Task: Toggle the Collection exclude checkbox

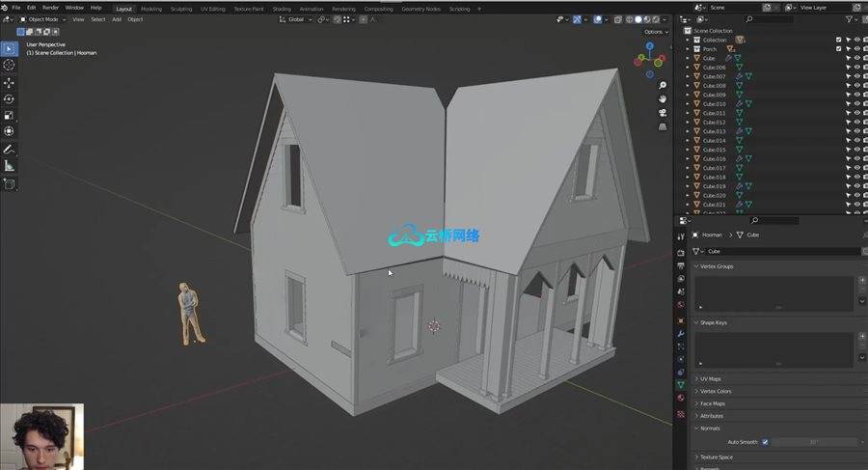Action: [839, 40]
